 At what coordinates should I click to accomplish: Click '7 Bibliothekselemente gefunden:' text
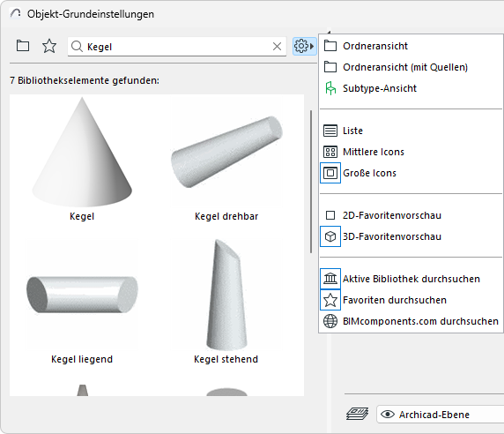[x=85, y=80]
